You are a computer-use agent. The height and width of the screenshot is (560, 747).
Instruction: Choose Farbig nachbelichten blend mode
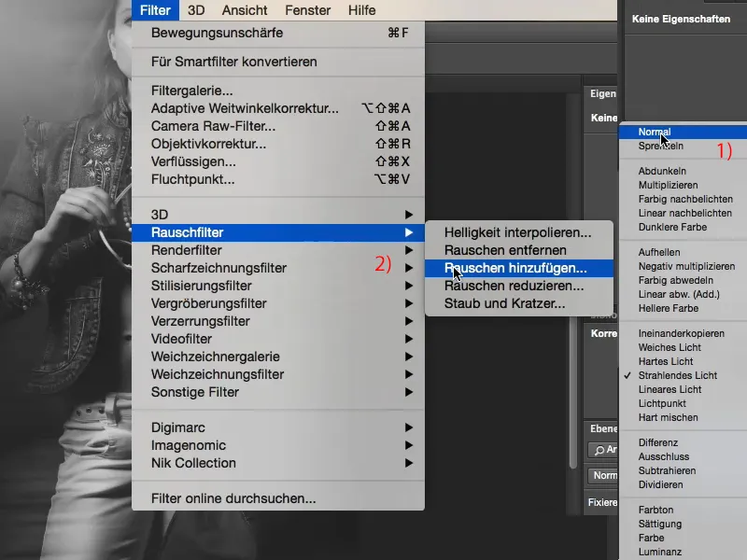tap(683, 199)
